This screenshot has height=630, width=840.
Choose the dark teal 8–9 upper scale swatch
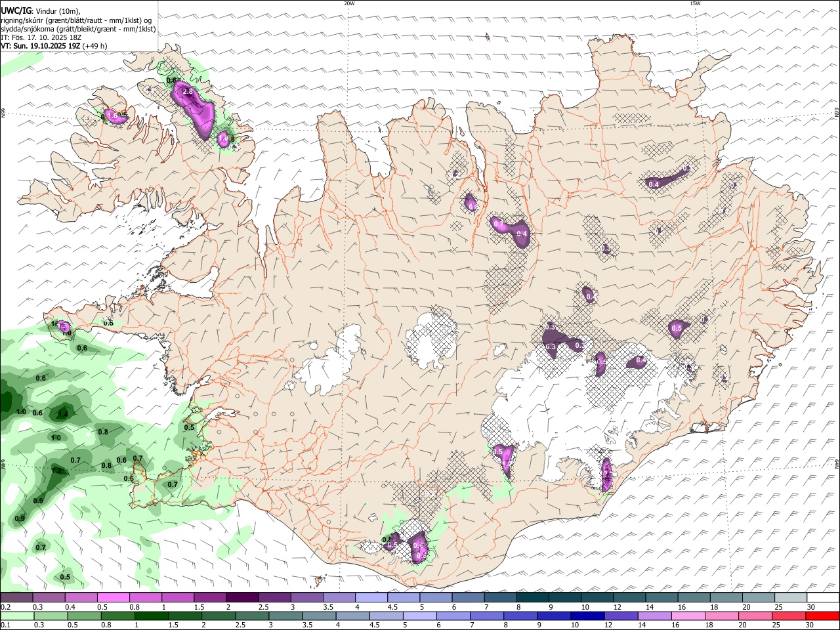point(532,597)
